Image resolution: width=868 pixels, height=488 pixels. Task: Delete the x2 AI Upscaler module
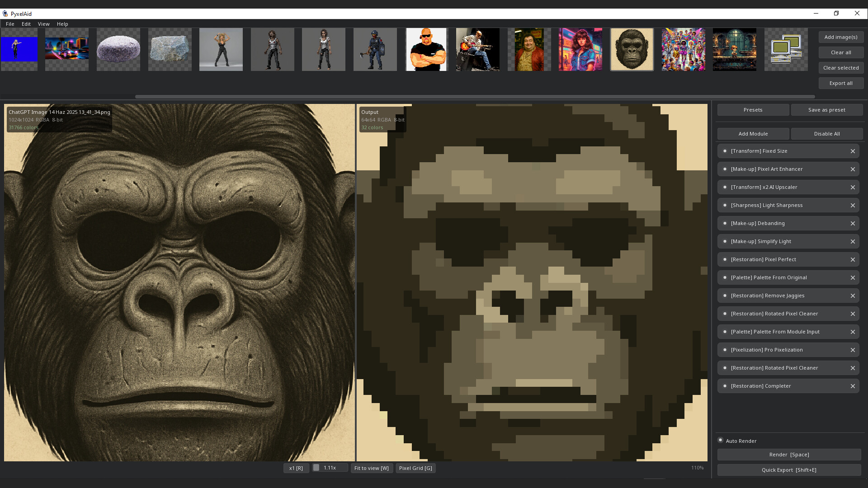pyautogui.click(x=853, y=187)
